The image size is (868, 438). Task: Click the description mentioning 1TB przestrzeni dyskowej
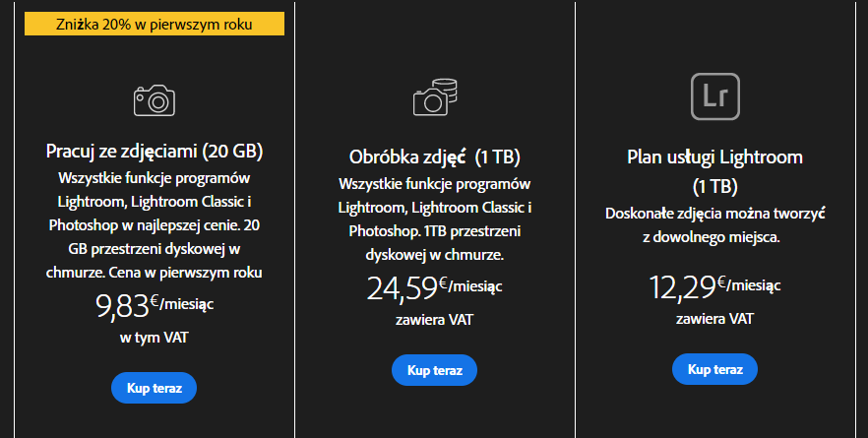435,219
